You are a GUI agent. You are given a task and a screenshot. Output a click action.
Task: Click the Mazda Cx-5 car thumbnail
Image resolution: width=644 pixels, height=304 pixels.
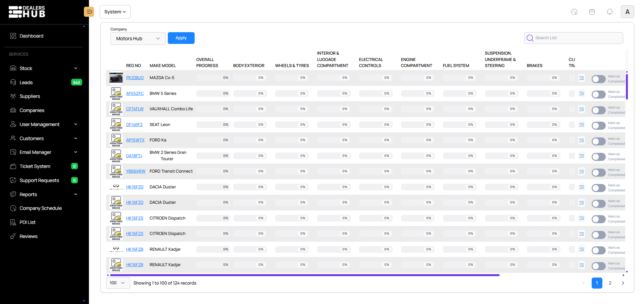coord(116,78)
